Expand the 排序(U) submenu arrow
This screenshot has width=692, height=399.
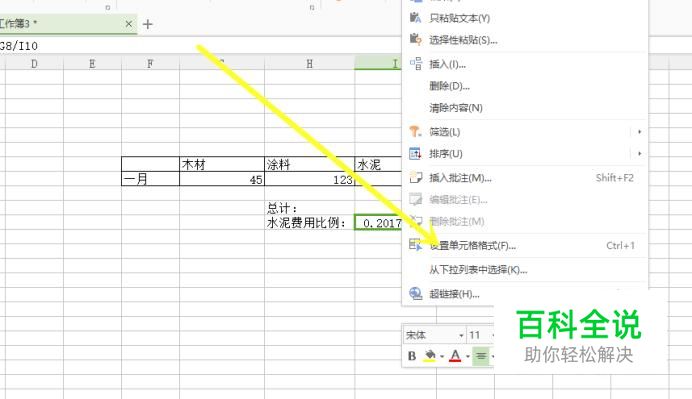click(x=639, y=154)
